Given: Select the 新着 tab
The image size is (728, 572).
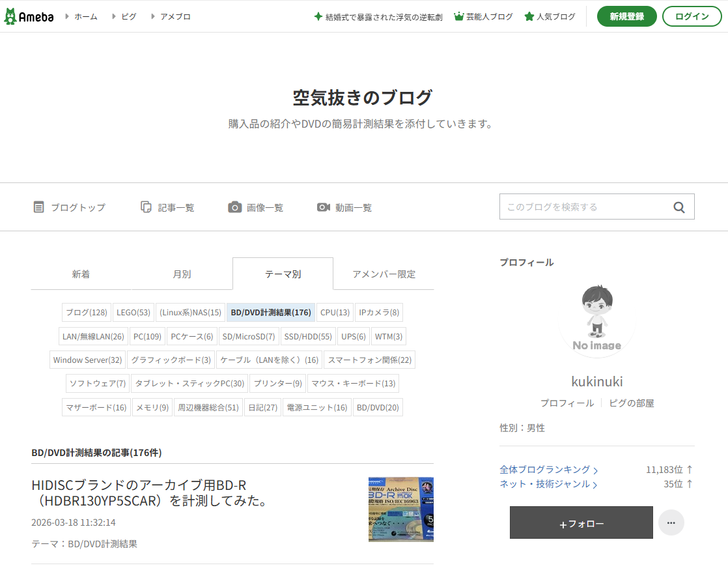Looking at the screenshot, I should pos(81,274).
